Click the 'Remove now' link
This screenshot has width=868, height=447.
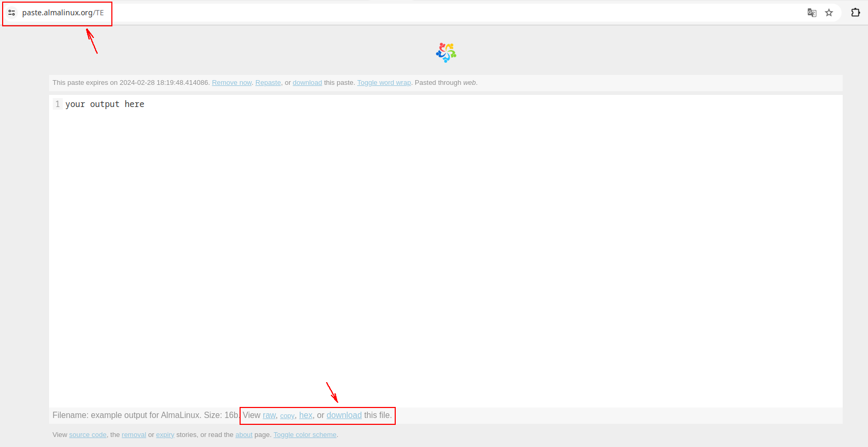pos(232,83)
